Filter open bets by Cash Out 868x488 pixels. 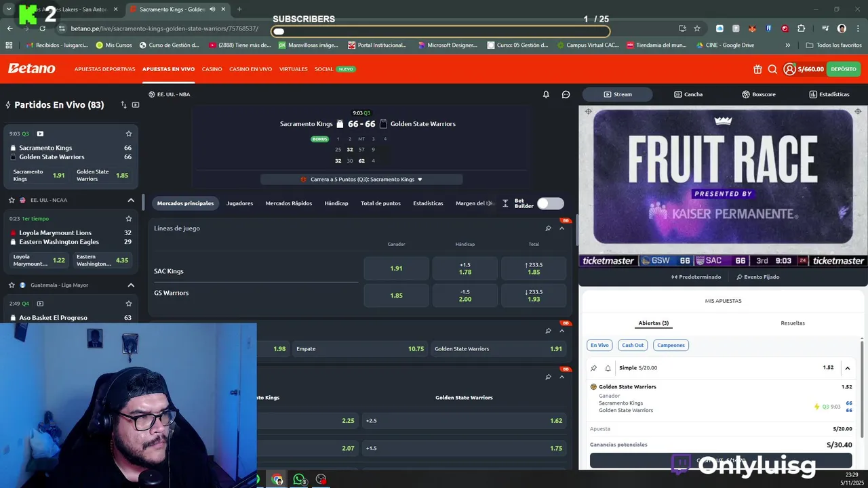click(x=633, y=345)
